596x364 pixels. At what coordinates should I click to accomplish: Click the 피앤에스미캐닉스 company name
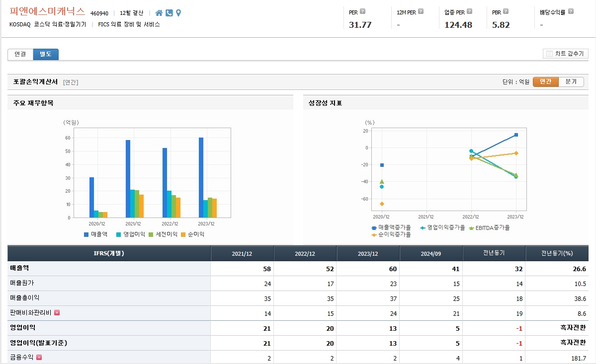tap(47, 11)
